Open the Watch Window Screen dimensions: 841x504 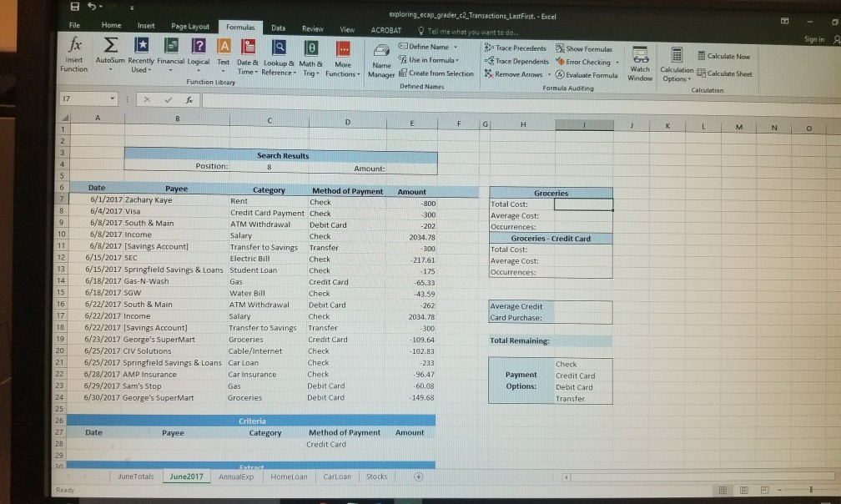pyautogui.click(x=640, y=63)
